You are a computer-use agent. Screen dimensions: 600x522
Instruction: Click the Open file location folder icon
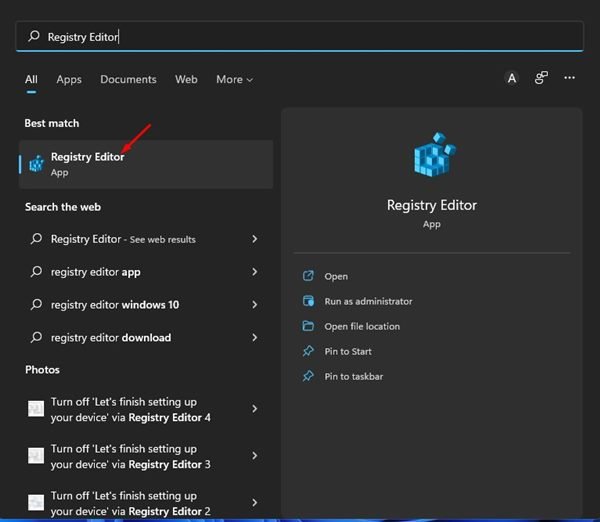(x=308, y=326)
